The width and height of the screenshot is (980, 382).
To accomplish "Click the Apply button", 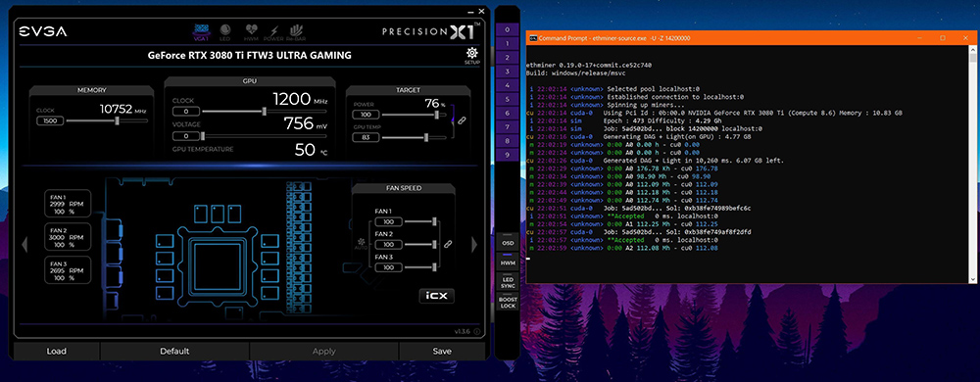I will (323, 351).
